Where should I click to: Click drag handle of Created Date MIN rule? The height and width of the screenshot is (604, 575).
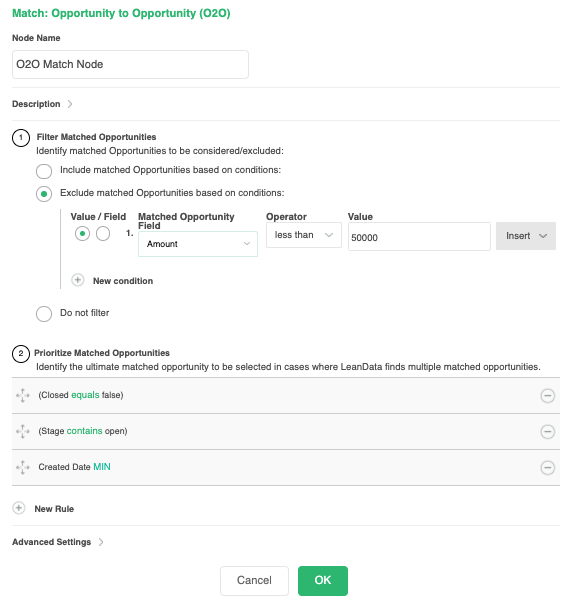pos(23,467)
